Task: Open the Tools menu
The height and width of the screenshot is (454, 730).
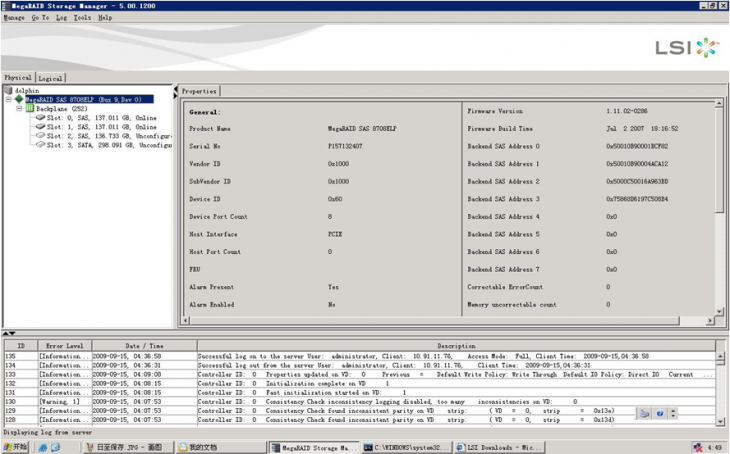Action: tap(82, 17)
